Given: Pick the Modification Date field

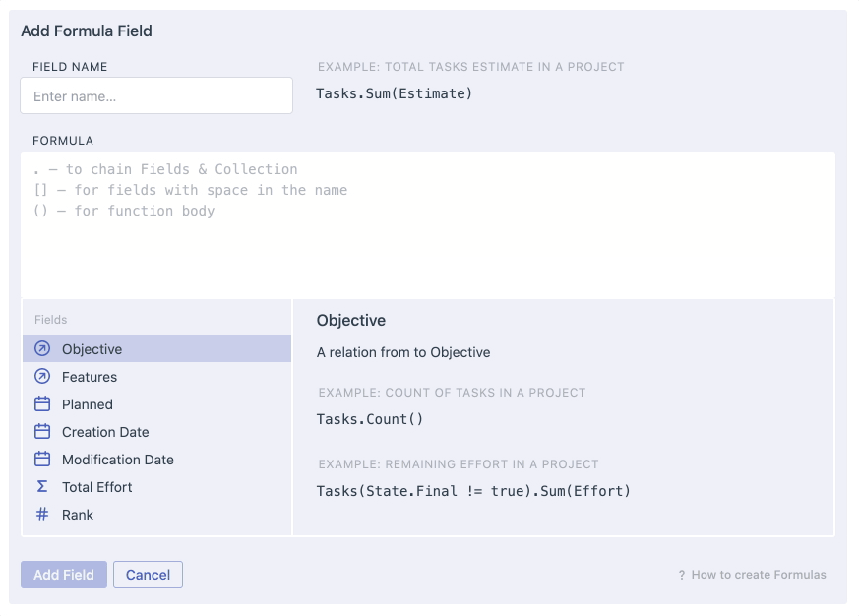Looking at the screenshot, I should point(156,460).
